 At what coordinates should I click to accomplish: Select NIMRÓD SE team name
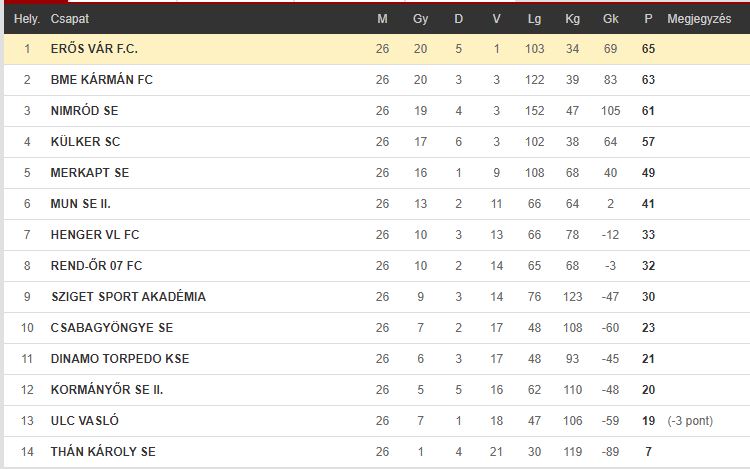(84, 111)
